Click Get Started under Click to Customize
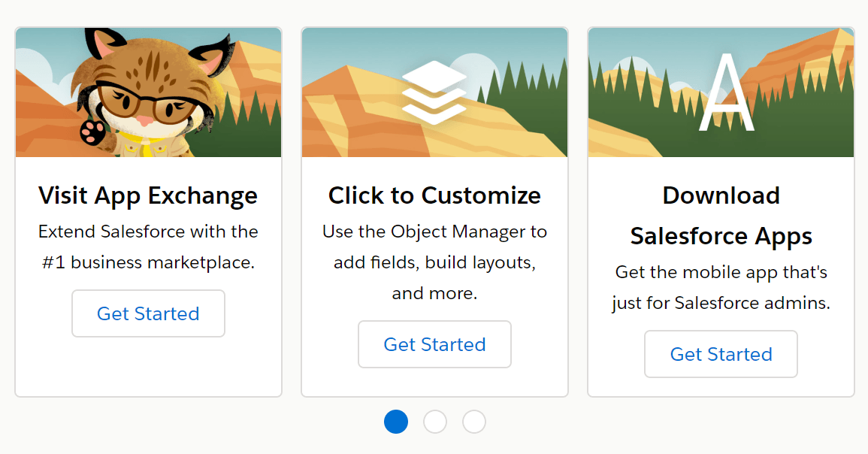Screen dimensions: 868x454 434,344
